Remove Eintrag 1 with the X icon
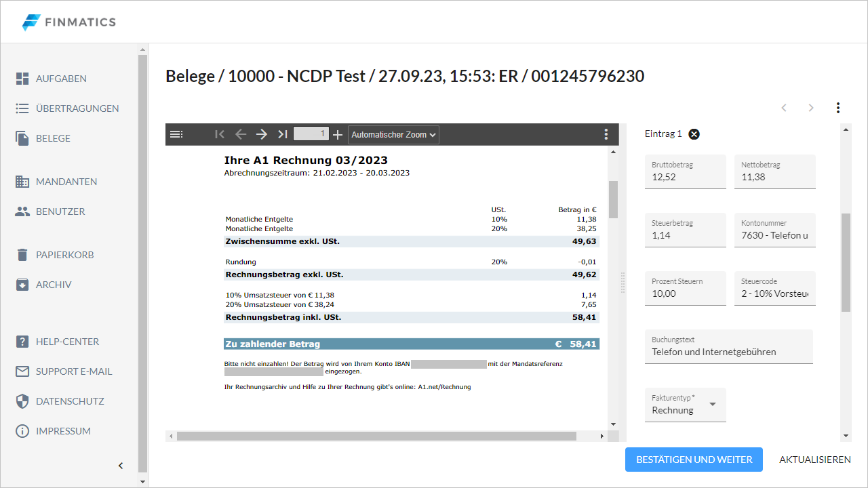 tap(694, 134)
